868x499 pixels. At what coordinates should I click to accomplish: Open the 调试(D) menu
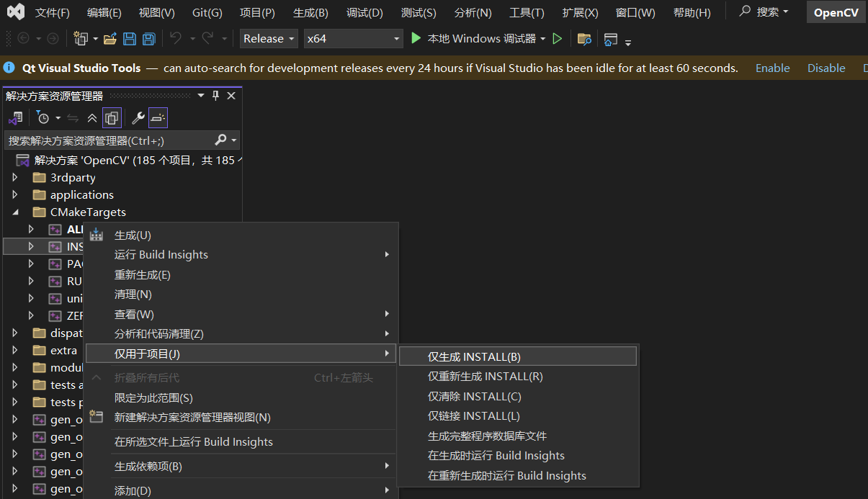(x=364, y=12)
